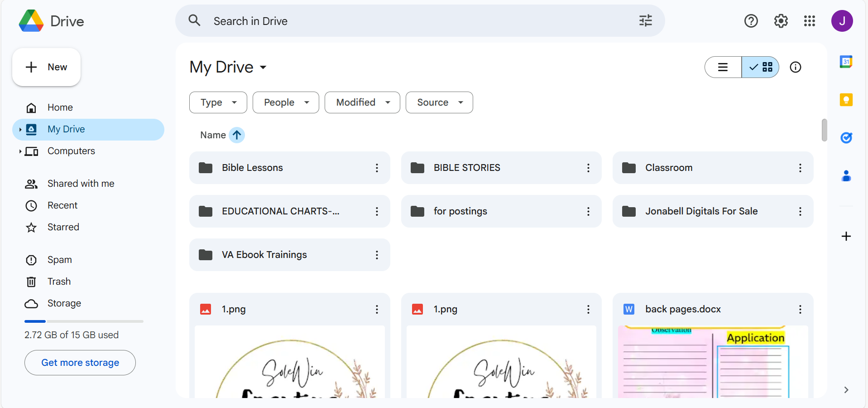Open Storage in the sidebar

point(88,303)
